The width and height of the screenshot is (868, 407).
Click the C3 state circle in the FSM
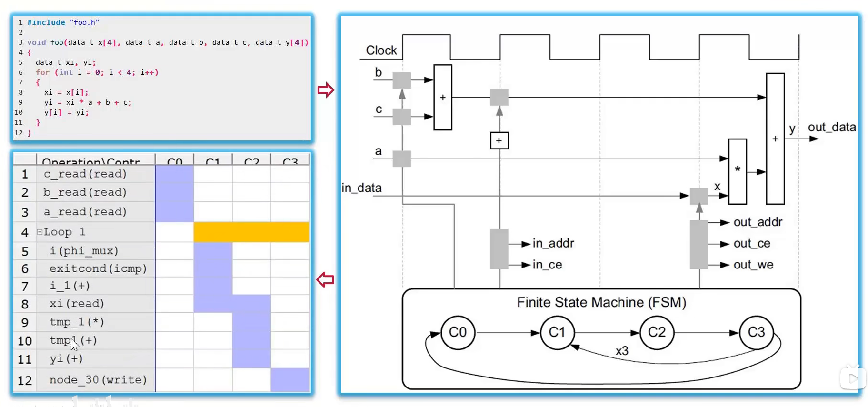[757, 332]
